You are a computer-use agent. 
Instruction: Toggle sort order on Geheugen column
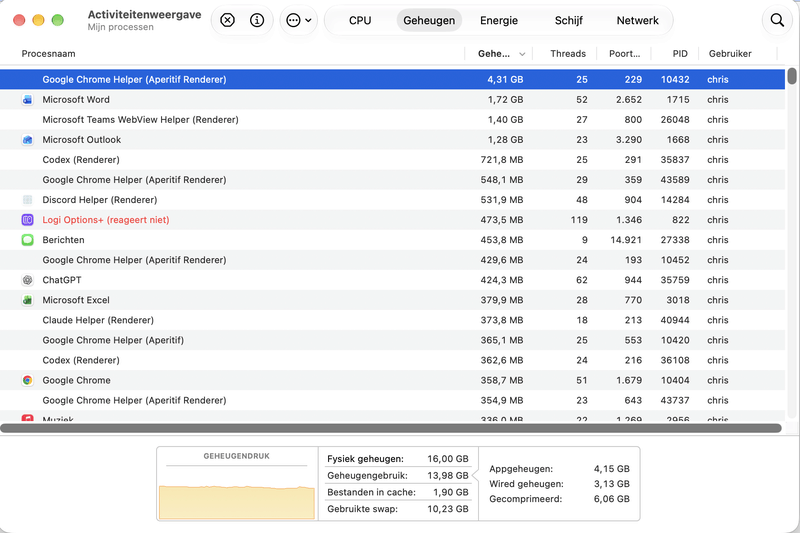[499, 54]
